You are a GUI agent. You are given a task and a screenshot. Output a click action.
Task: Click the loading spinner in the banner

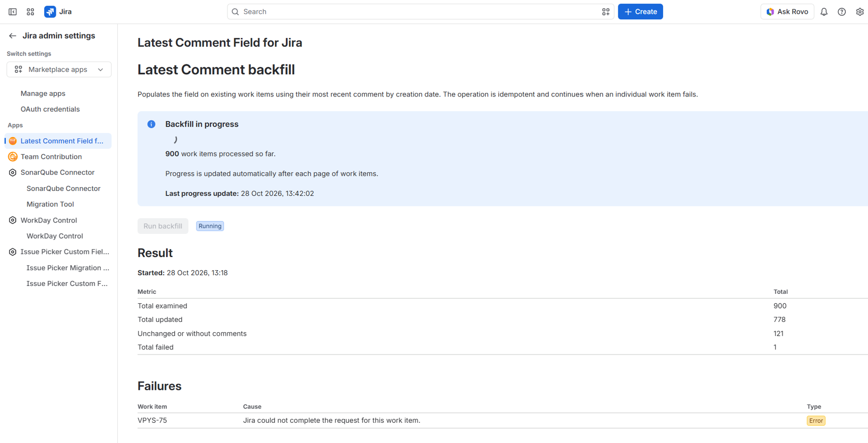point(174,140)
